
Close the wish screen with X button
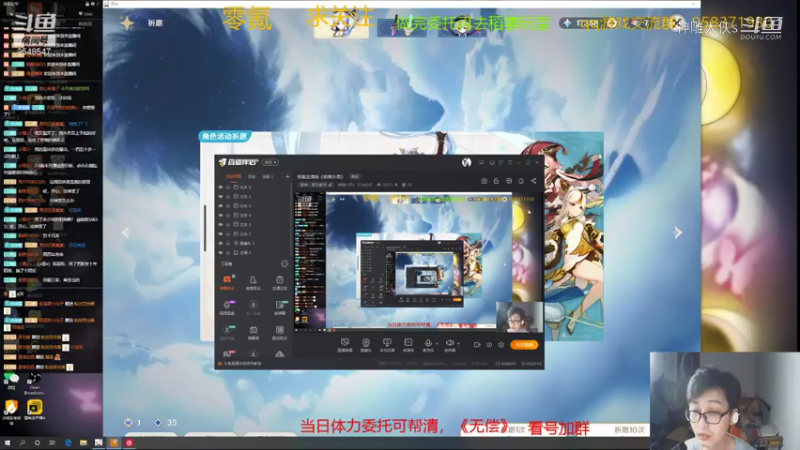pos(677,22)
